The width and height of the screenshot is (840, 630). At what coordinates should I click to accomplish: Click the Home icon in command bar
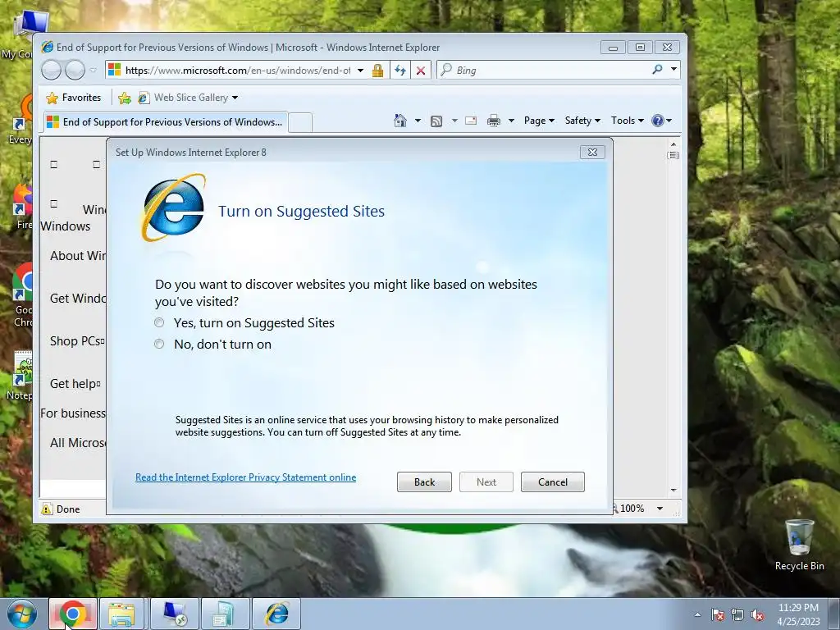click(400, 121)
